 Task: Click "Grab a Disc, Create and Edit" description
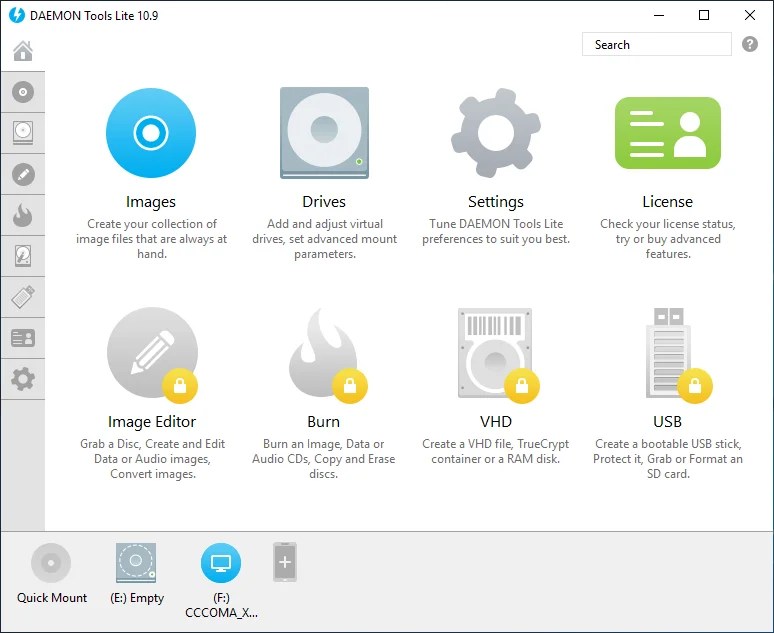pos(152,459)
